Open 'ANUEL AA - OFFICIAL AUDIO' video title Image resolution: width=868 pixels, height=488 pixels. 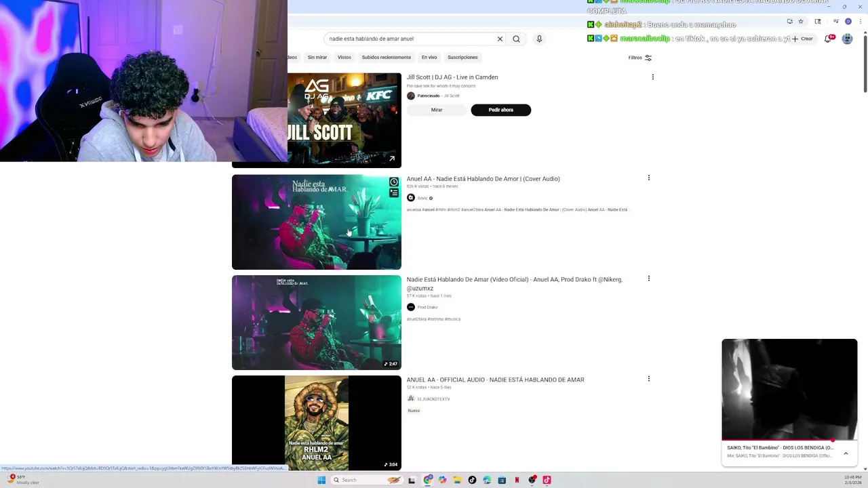(495, 380)
